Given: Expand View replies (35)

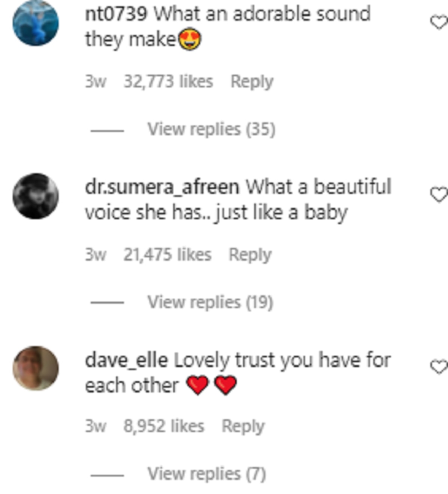Looking at the screenshot, I should (211, 129).
